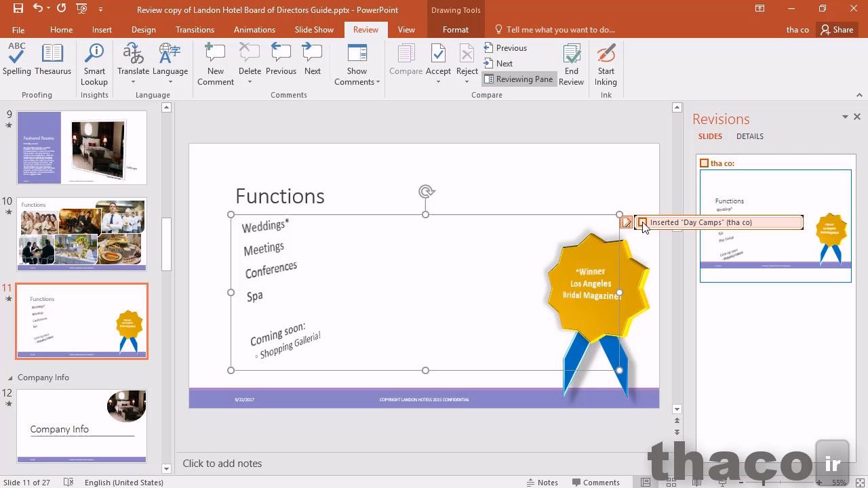
Task: Open Notes from the status bar
Action: click(x=542, y=483)
